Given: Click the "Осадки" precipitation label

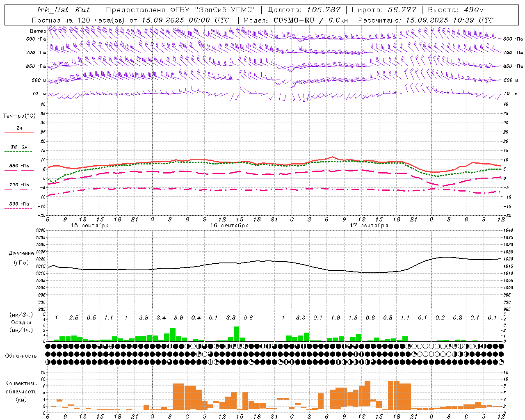Looking at the screenshot, I should tap(21, 322).
